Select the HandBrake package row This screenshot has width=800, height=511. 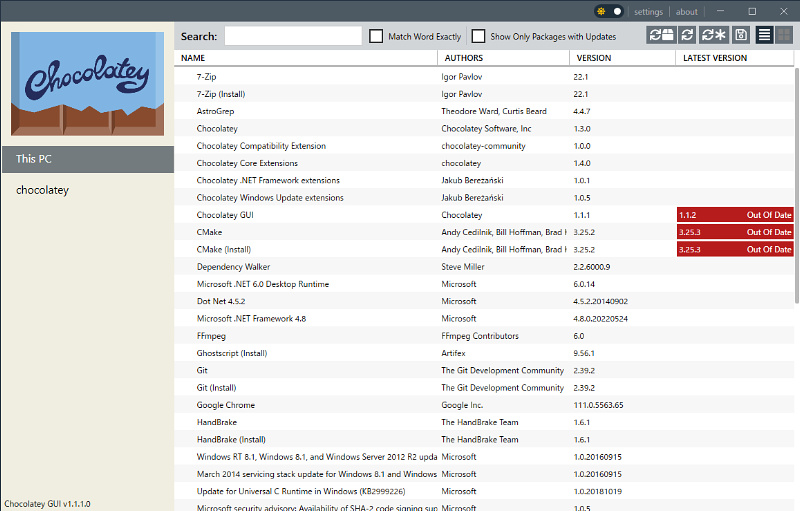click(484, 422)
